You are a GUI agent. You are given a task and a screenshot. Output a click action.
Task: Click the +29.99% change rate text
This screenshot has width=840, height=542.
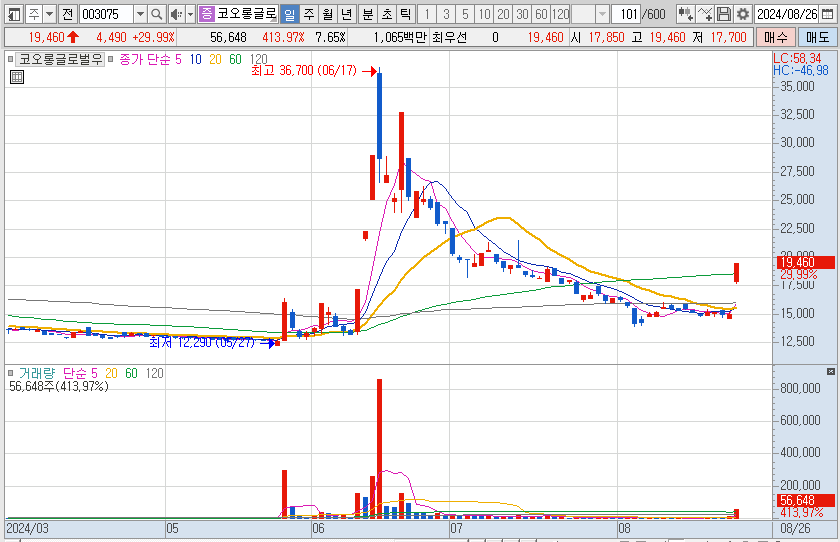[x=154, y=37]
